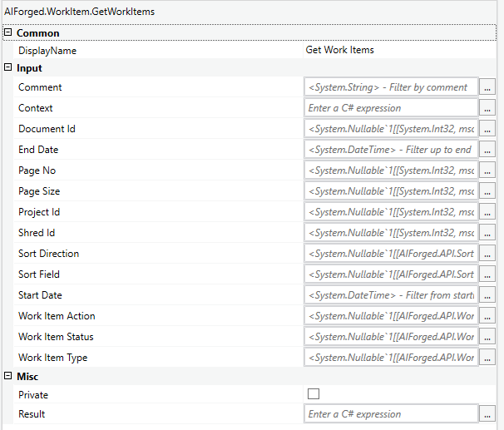
Task: Click the Comment filter input field
Action: pos(391,87)
